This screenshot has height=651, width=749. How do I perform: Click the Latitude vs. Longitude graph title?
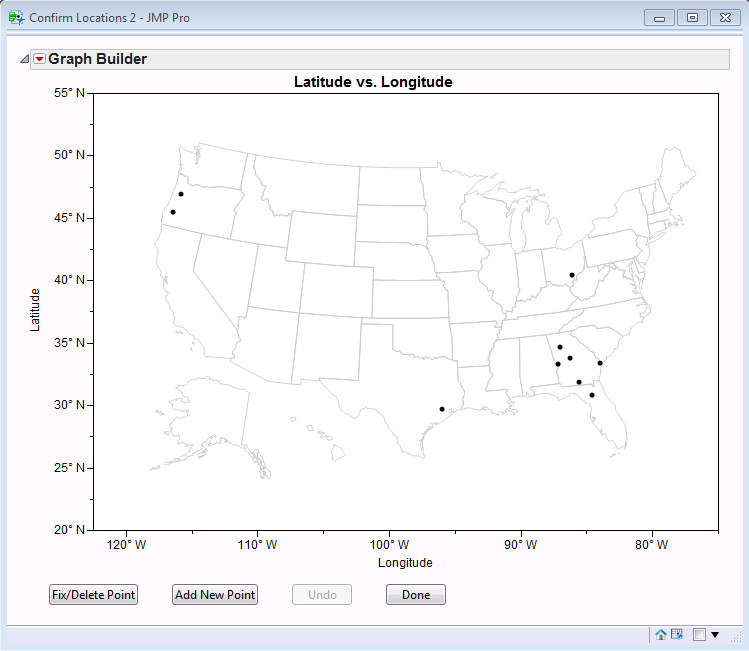coord(373,82)
